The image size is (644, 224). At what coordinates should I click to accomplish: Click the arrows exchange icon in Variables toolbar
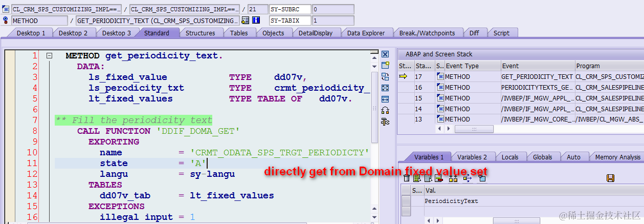(x=467, y=178)
